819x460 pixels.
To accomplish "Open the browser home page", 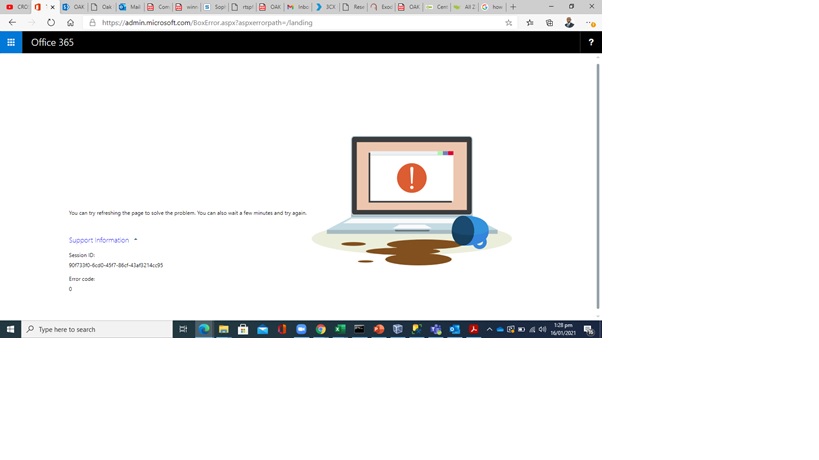I will (x=70, y=22).
